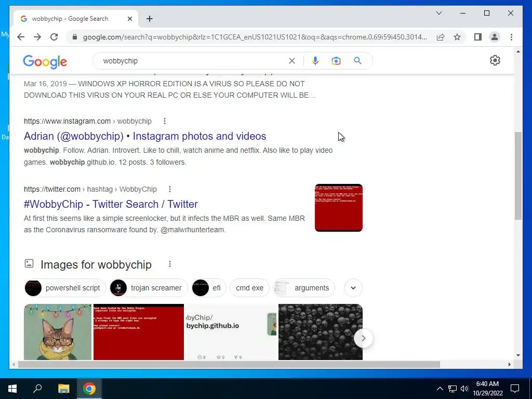Open the Chrome profile avatar
Image resolution: width=532 pixels, height=399 pixels.
pos(495,37)
